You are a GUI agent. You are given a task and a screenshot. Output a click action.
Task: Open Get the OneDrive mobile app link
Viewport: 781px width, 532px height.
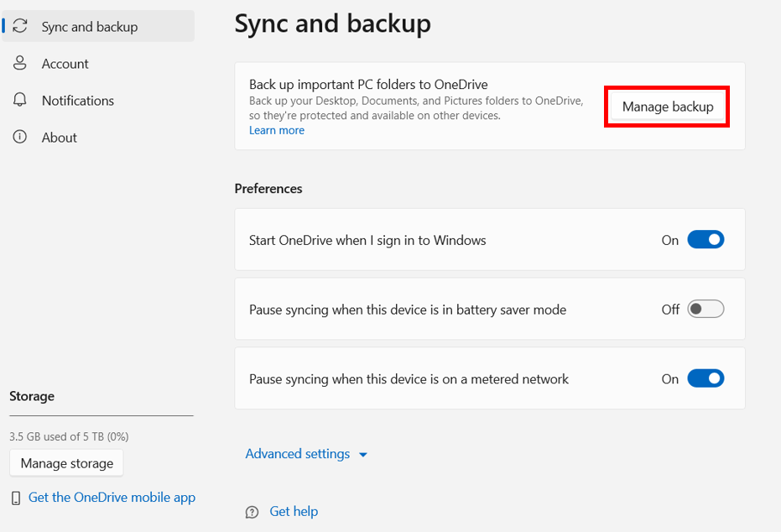(112, 498)
